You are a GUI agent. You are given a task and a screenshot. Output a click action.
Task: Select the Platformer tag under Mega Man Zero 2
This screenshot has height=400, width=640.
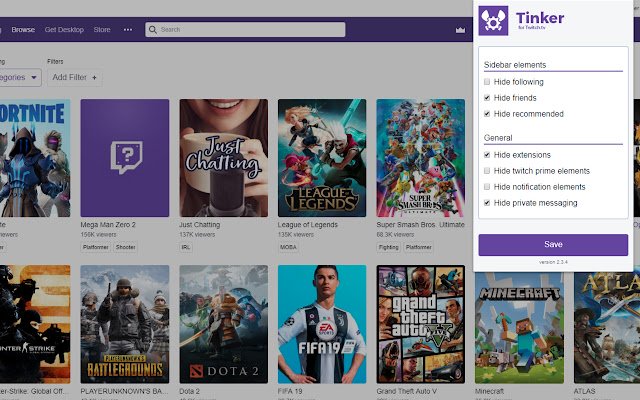pyautogui.click(x=96, y=247)
